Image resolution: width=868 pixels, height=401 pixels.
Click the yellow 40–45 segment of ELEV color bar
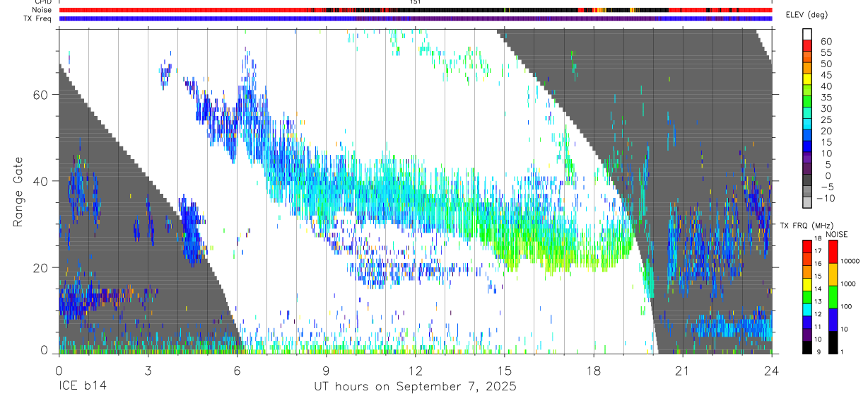[807, 80]
